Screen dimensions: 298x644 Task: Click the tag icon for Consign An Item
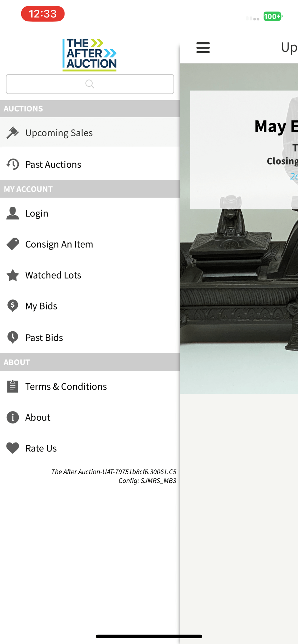(13, 244)
